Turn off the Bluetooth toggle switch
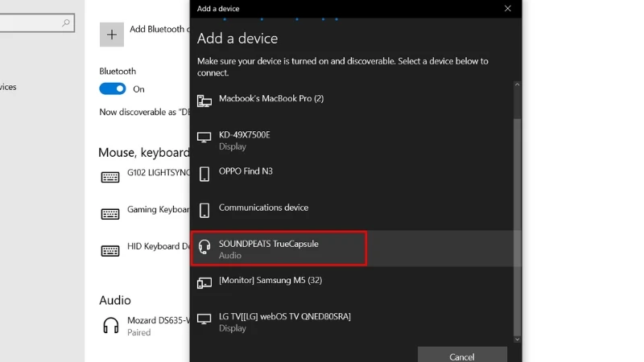 [x=113, y=88]
